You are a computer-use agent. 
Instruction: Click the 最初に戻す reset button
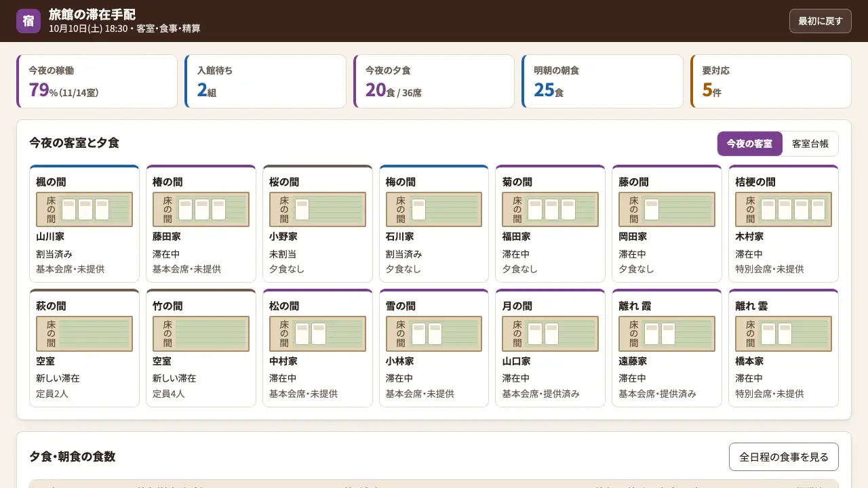820,21
